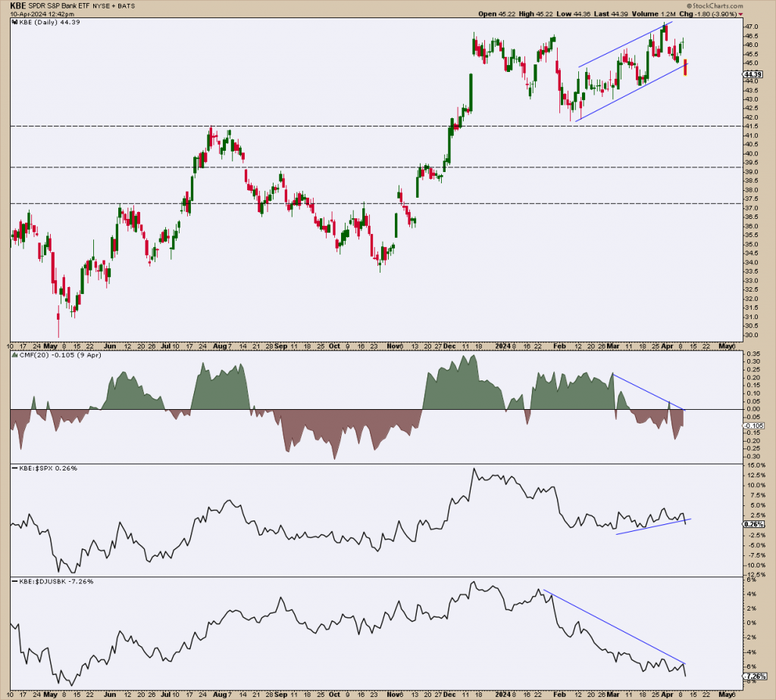Click the "10-Apr-2024 12:42pm" timestamp
776x700 pixels.
tap(42, 14)
